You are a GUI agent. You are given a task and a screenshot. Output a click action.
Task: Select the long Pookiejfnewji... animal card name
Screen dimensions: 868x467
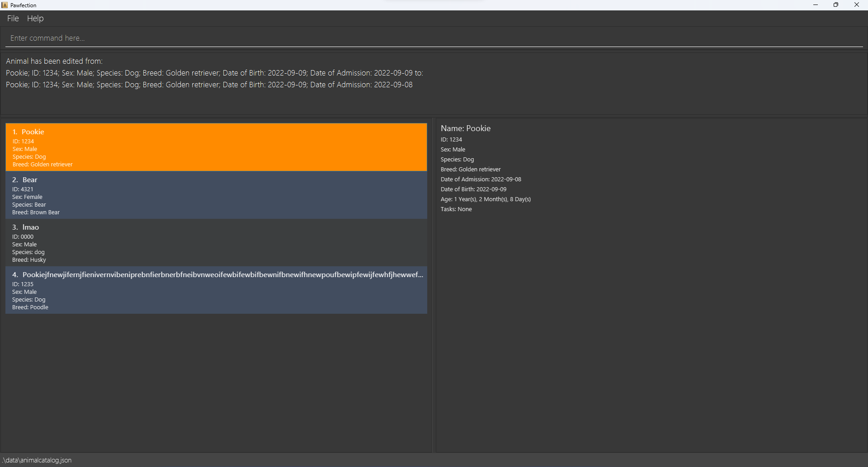pyautogui.click(x=223, y=275)
